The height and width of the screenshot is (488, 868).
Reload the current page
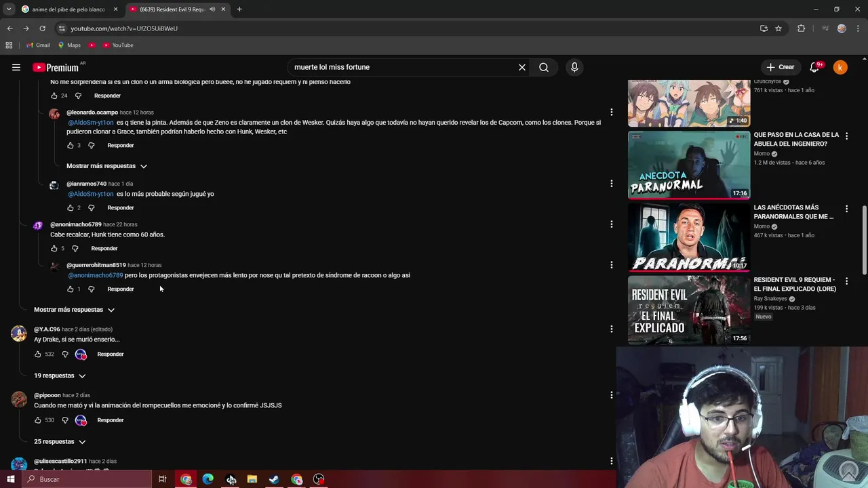[x=42, y=28]
